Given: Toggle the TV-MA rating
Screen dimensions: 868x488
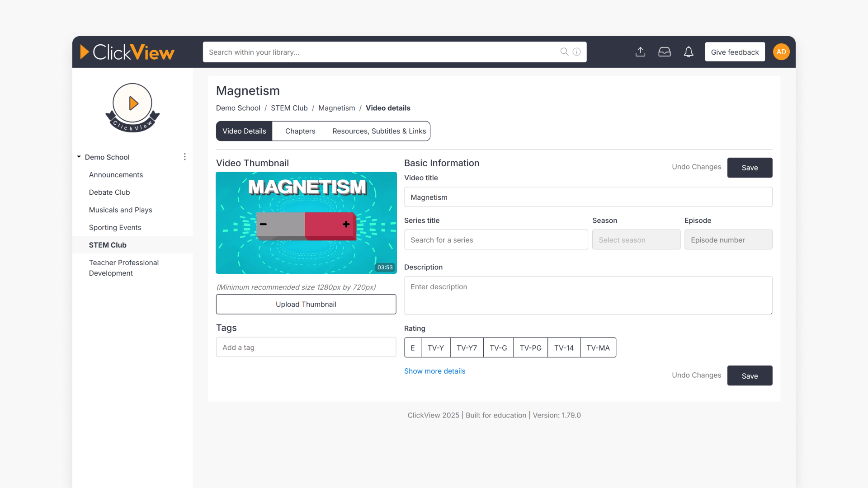Looking at the screenshot, I should [598, 347].
